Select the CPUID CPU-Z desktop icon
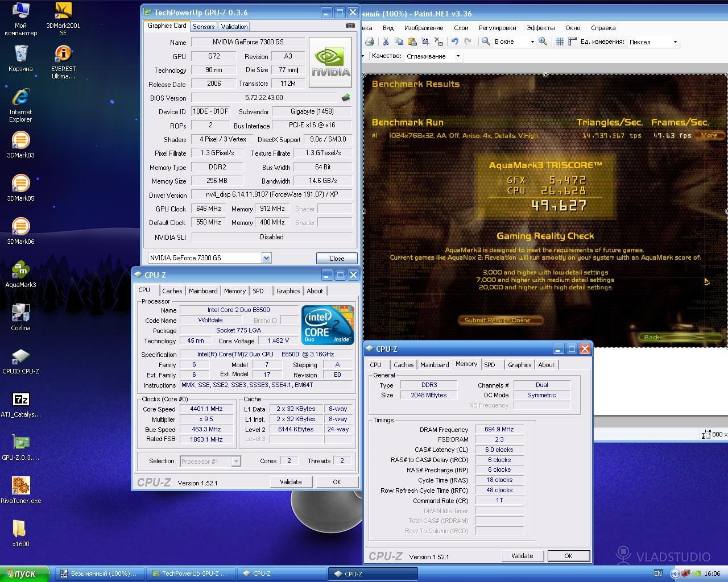728x582 pixels. (x=20, y=361)
